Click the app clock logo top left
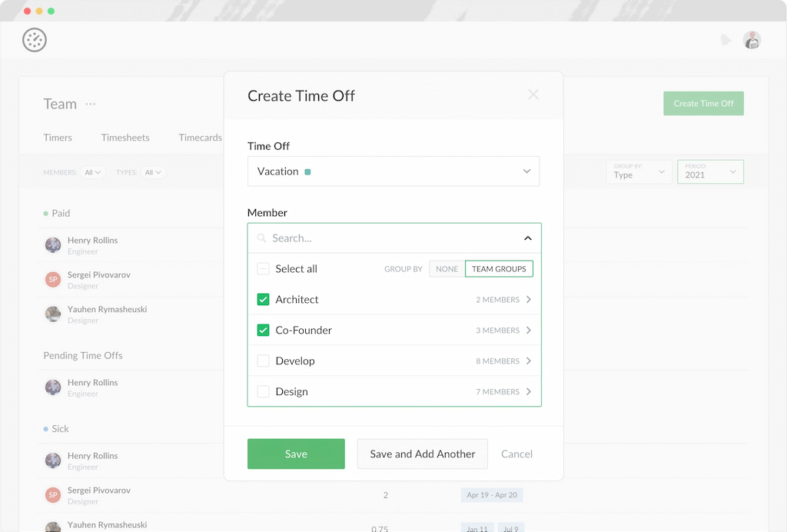The width and height of the screenshot is (787, 532). point(34,39)
